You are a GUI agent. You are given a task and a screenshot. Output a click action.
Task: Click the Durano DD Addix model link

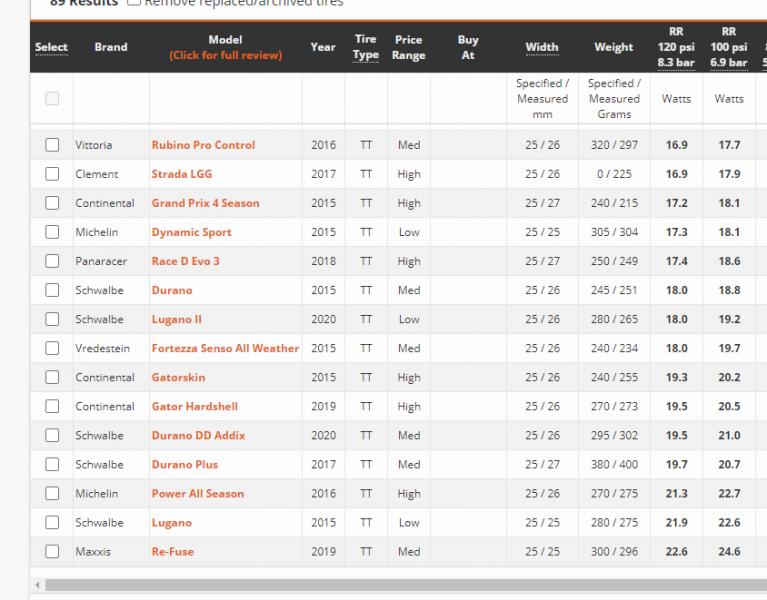click(198, 436)
